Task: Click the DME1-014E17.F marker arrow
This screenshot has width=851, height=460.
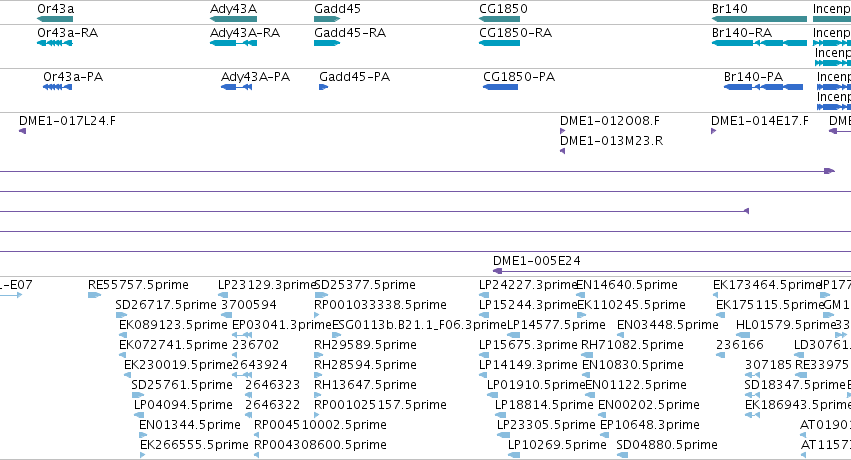Action: click(x=714, y=131)
